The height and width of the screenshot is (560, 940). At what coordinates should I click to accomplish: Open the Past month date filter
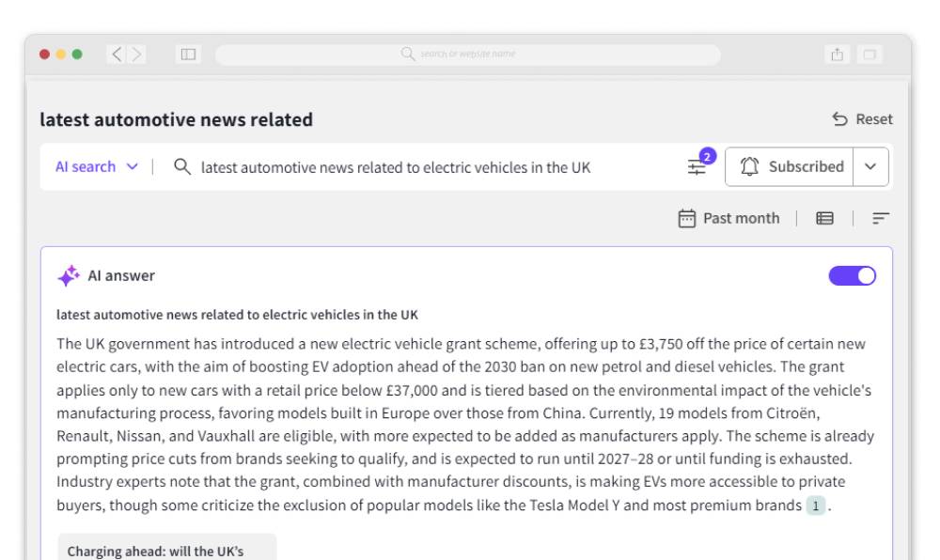click(x=728, y=218)
